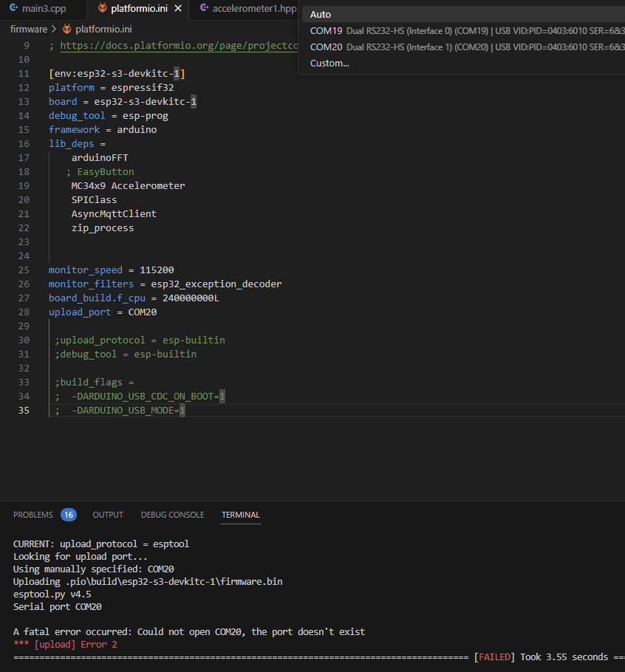Expand the breadcrumb chevron after firmware

click(54, 29)
